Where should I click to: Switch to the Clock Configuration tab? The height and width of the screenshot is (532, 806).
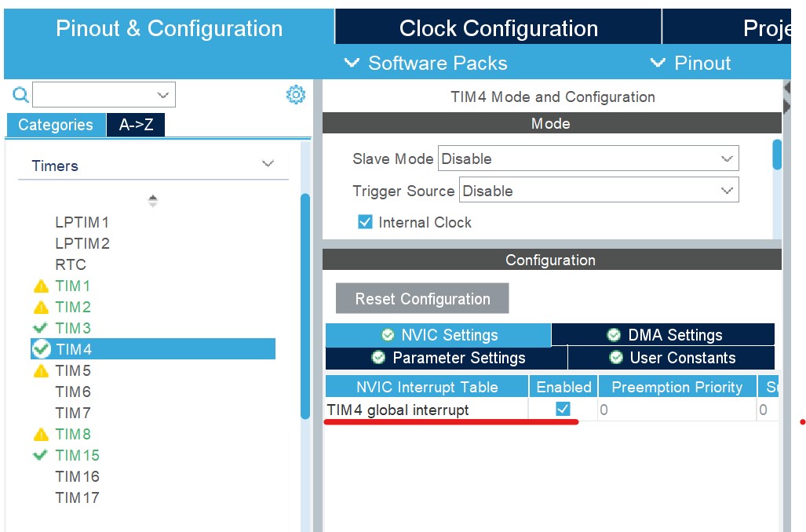[x=498, y=27]
